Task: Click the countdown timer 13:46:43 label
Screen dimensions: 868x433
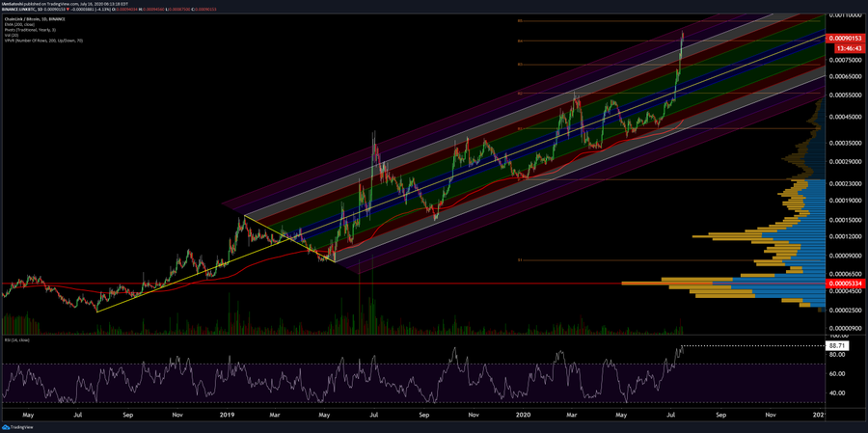Action: coord(845,47)
